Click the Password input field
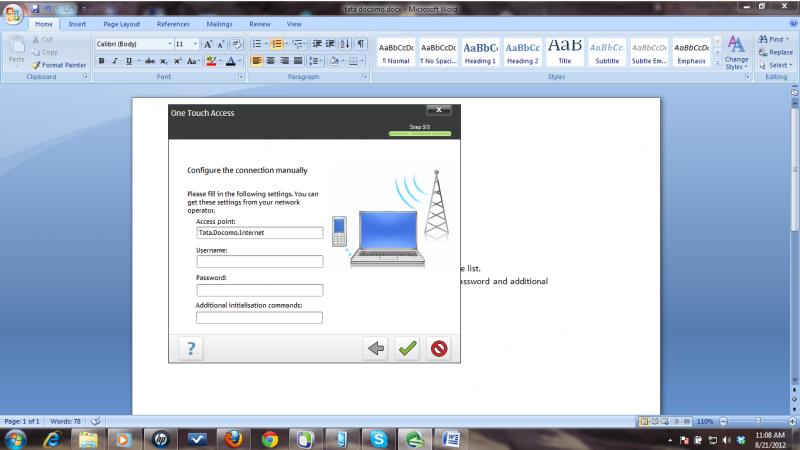800x450 pixels. click(260, 290)
